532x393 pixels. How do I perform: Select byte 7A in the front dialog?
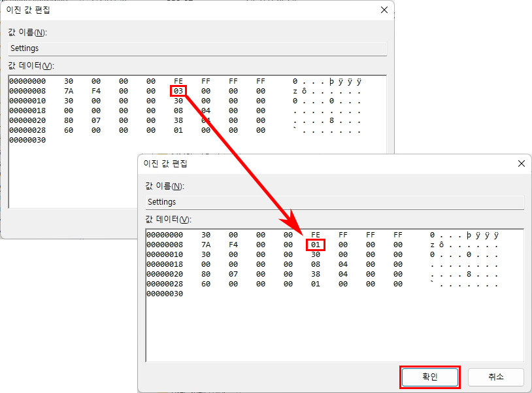tap(206, 245)
